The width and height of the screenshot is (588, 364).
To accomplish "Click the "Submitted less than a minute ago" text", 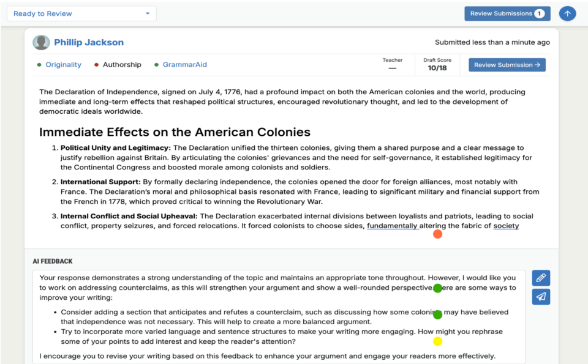I will [x=492, y=42].
